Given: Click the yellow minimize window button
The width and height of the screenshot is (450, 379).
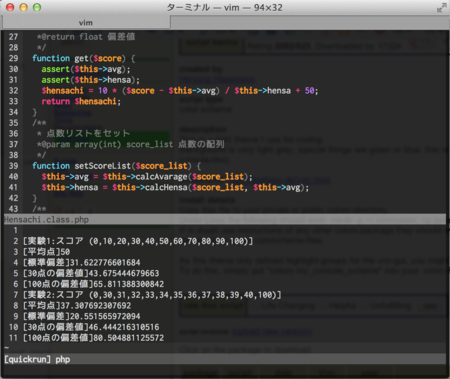Looking at the screenshot, I should 23,7.
